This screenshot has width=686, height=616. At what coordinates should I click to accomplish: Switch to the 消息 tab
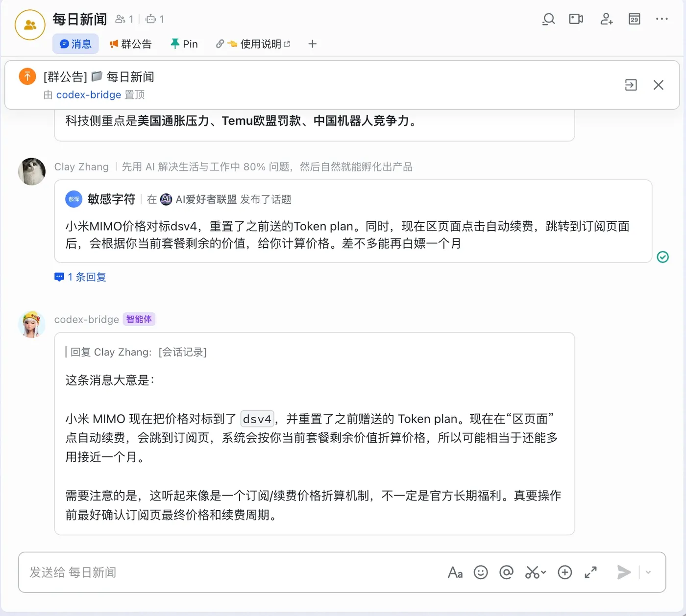click(x=75, y=44)
